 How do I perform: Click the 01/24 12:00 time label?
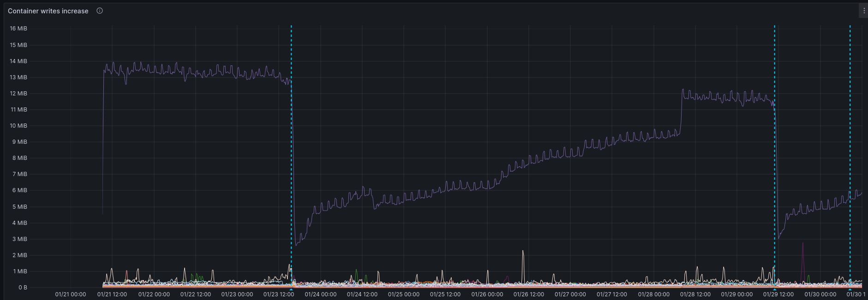[x=362, y=294]
